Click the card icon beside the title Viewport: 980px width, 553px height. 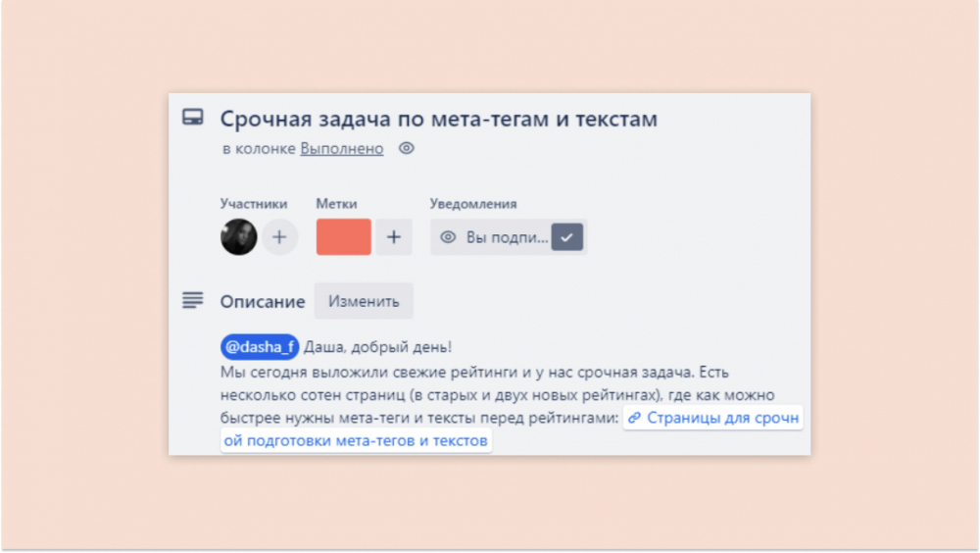click(x=192, y=117)
